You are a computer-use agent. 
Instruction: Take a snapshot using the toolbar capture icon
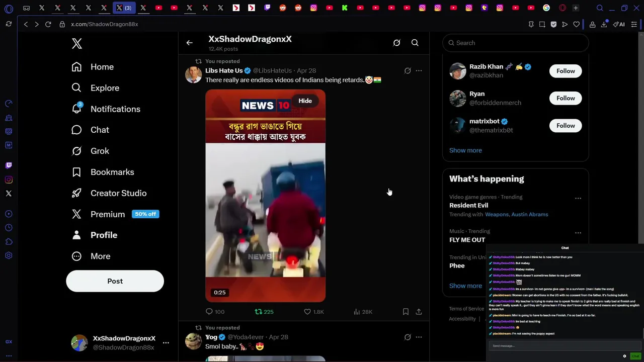tap(542, 24)
